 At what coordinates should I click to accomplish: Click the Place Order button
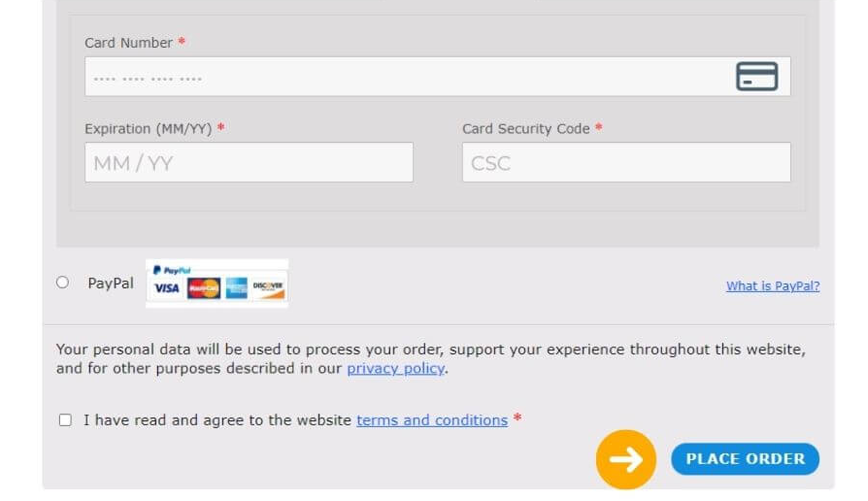pos(745,459)
